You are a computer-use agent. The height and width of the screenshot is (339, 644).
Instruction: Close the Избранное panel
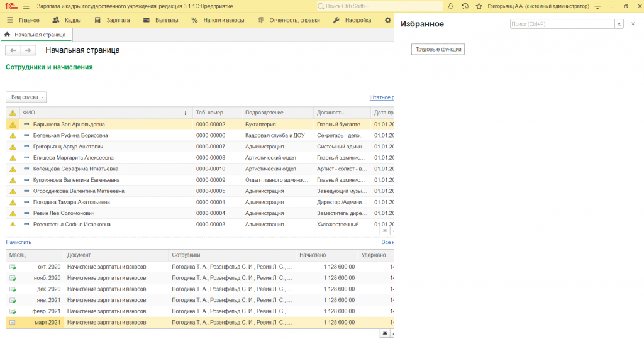click(x=633, y=24)
